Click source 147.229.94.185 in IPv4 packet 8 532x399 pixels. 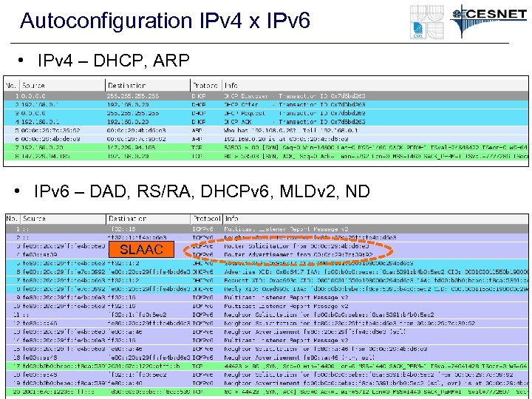coord(46,156)
